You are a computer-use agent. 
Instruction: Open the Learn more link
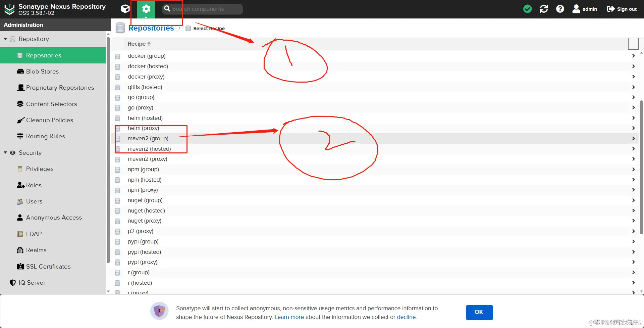289,317
